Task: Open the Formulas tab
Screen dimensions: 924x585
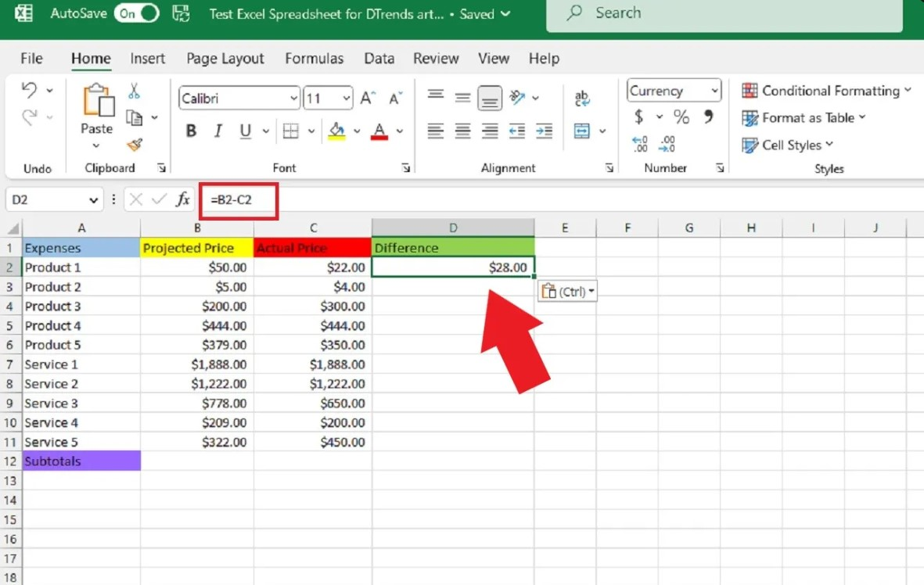Action: coord(314,59)
